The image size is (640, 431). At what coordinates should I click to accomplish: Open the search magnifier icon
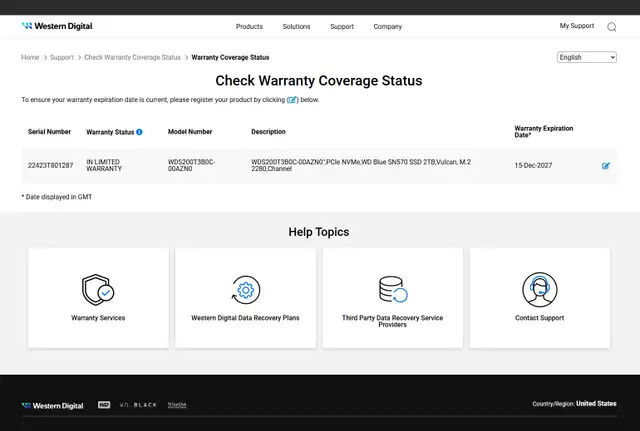(611, 27)
